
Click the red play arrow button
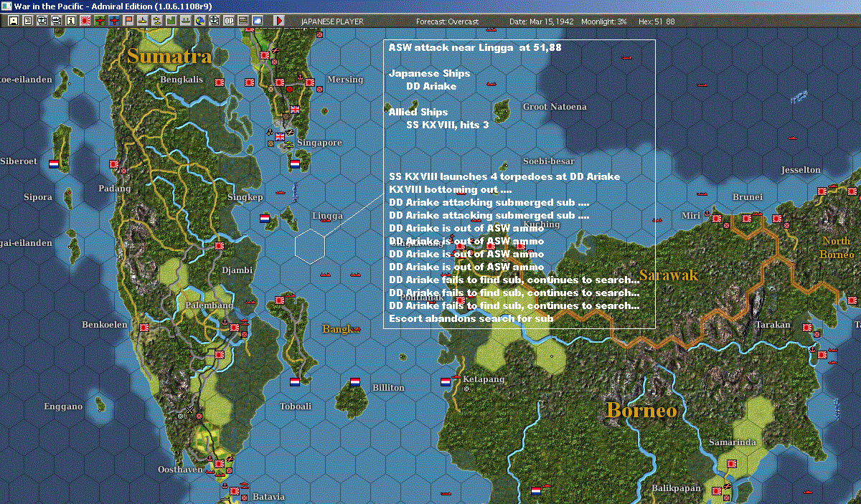(x=279, y=21)
